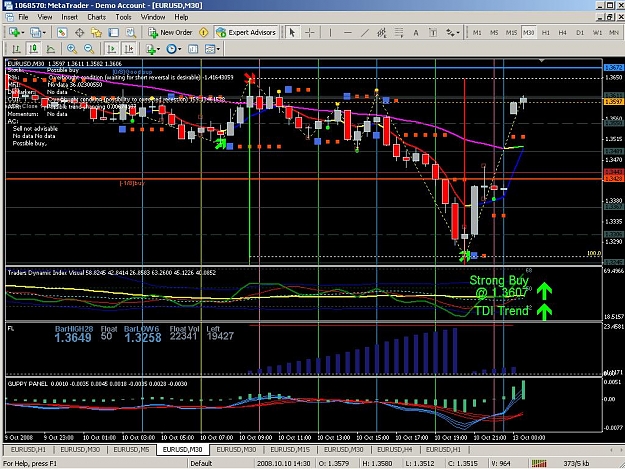The width and height of the screenshot is (625, 469).
Task: Select the Vertical Line drawing tool
Action: pyautogui.click(x=330, y=32)
